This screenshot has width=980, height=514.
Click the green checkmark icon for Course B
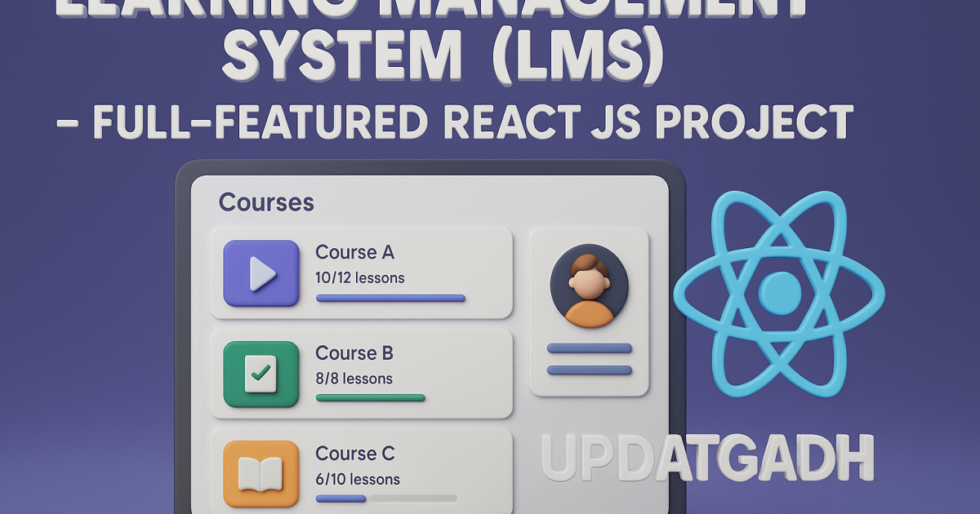pyautogui.click(x=260, y=374)
